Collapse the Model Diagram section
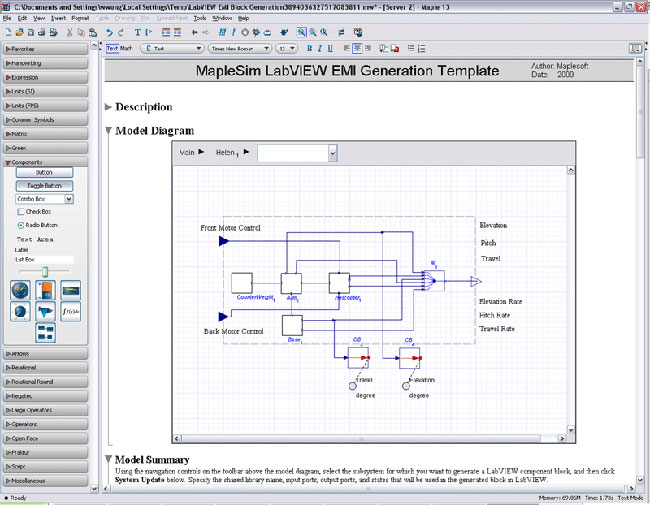650x505 pixels. [x=108, y=131]
